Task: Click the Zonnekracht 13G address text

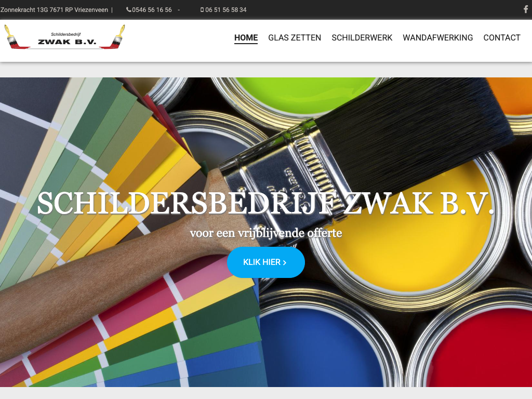Action: (54, 10)
